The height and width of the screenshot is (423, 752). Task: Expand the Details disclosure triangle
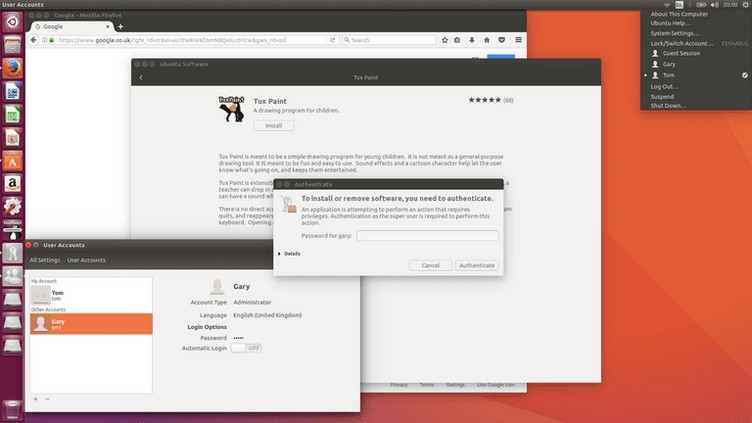(x=279, y=254)
